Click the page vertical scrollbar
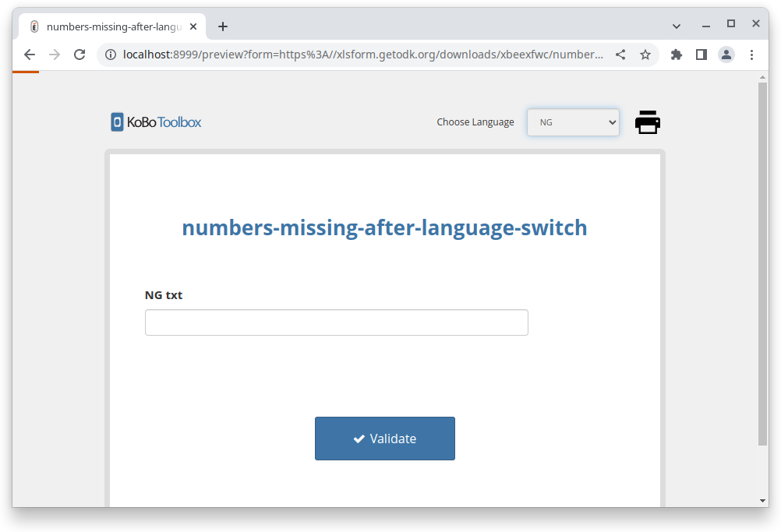 coord(762,264)
